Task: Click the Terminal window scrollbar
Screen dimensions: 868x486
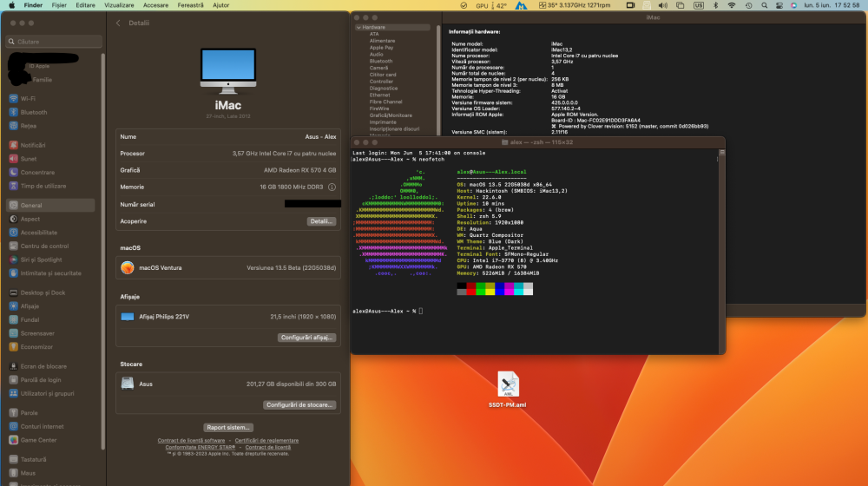Action: (x=722, y=252)
